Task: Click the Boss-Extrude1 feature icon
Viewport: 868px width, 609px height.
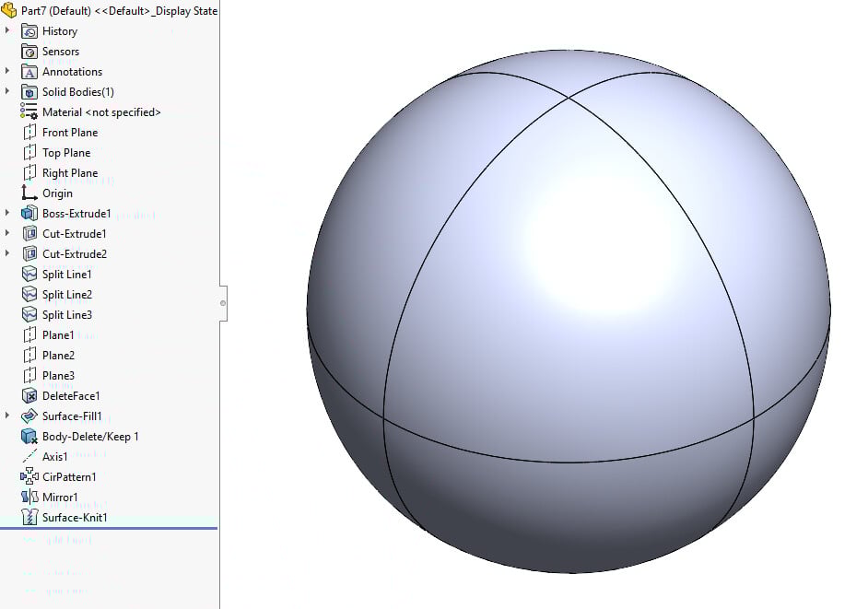Action: coord(29,213)
